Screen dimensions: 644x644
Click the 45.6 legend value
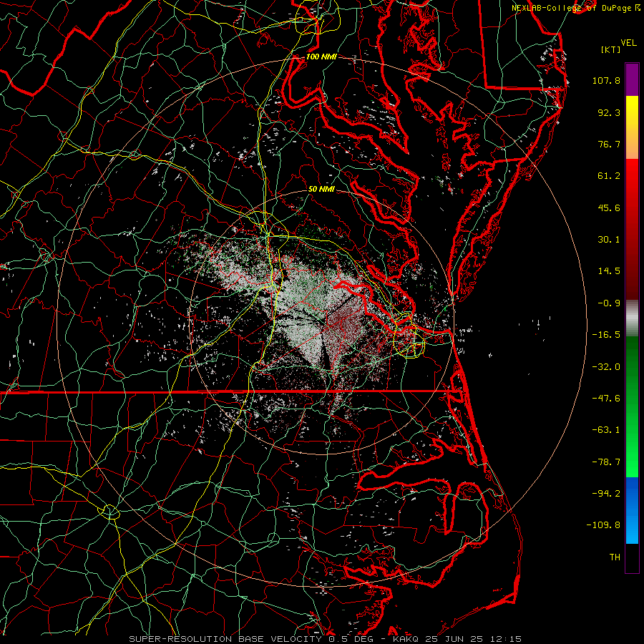click(x=609, y=208)
